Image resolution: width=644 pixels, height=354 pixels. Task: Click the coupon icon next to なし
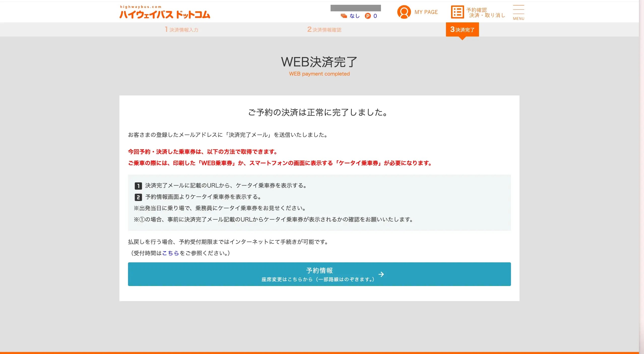pos(344,16)
